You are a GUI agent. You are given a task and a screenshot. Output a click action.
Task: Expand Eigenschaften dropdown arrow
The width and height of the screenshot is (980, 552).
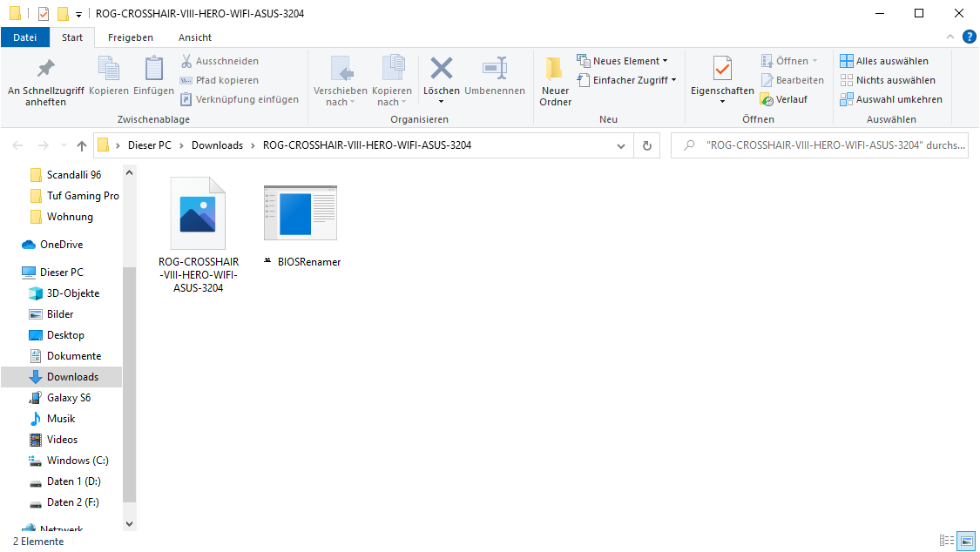(722, 102)
